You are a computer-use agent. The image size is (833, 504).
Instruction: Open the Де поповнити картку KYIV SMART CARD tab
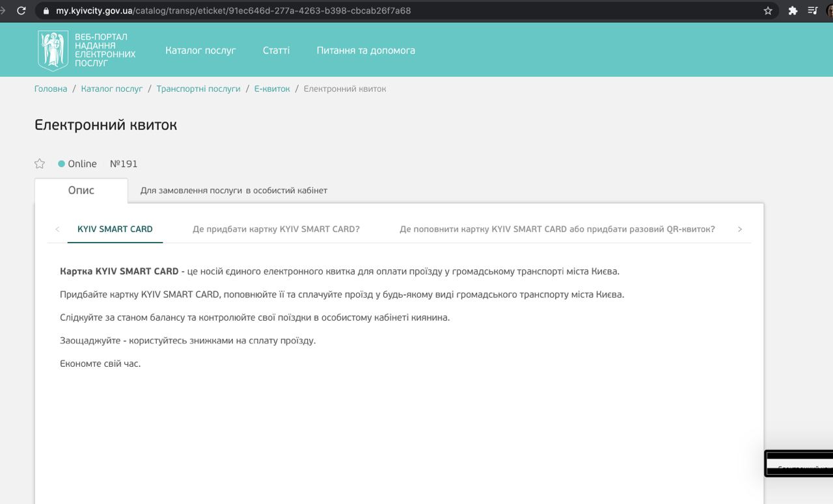557,229
